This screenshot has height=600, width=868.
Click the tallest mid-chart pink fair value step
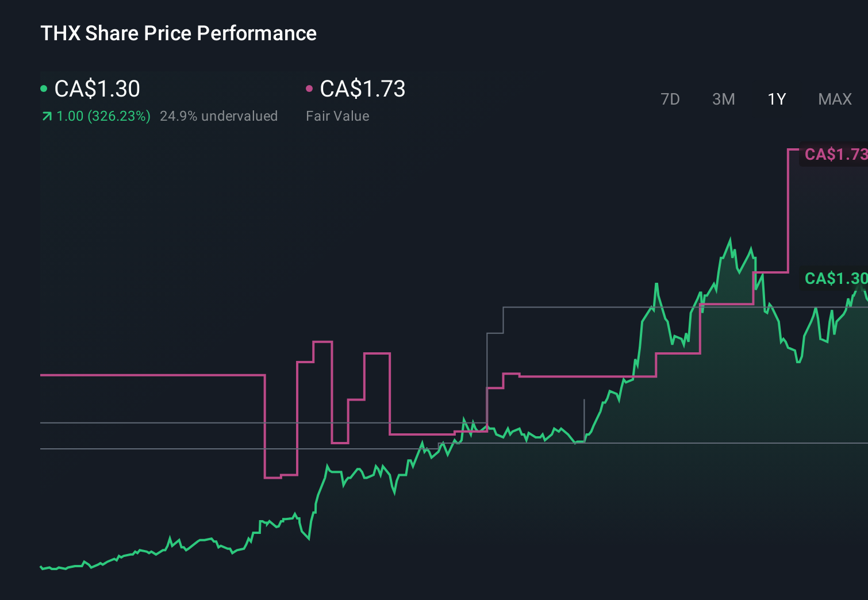[x=322, y=342]
